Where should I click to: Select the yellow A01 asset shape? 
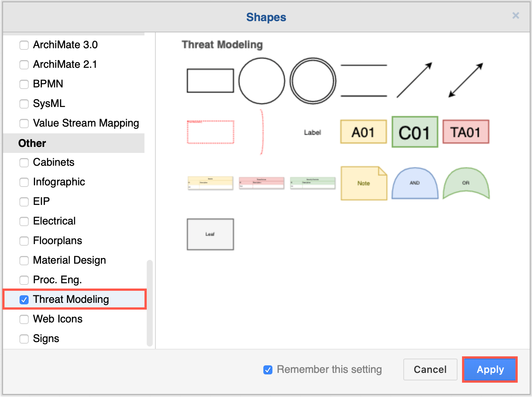click(x=363, y=132)
